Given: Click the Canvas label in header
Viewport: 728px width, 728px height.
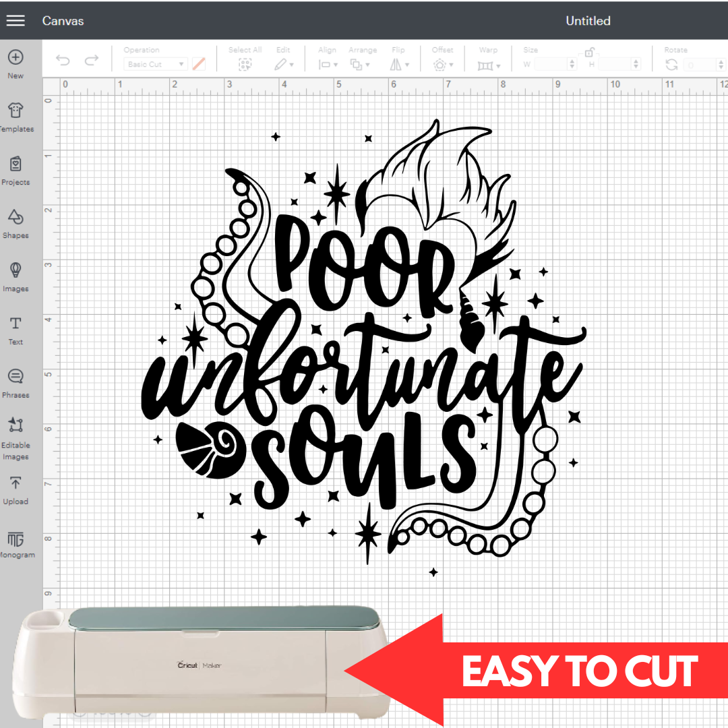Looking at the screenshot, I should [63, 21].
